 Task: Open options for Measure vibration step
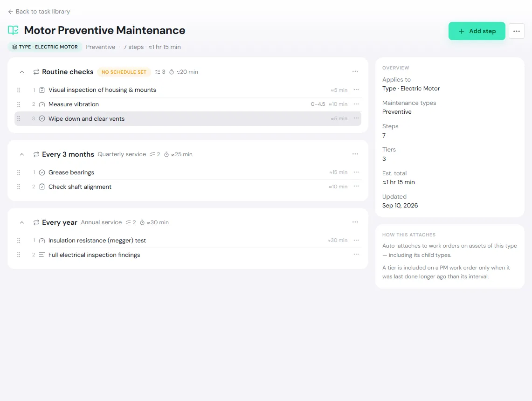356,104
